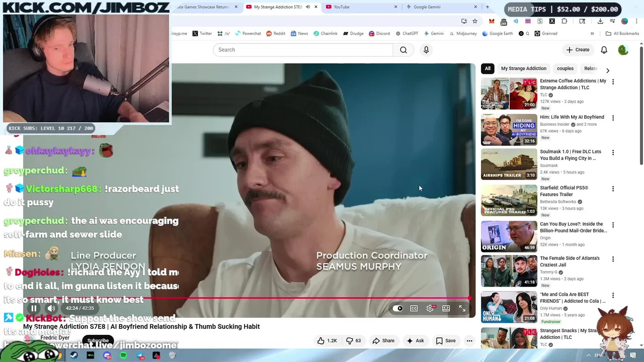
Task: Click the YouTube search magnifier button
Action: coord(404,50)
